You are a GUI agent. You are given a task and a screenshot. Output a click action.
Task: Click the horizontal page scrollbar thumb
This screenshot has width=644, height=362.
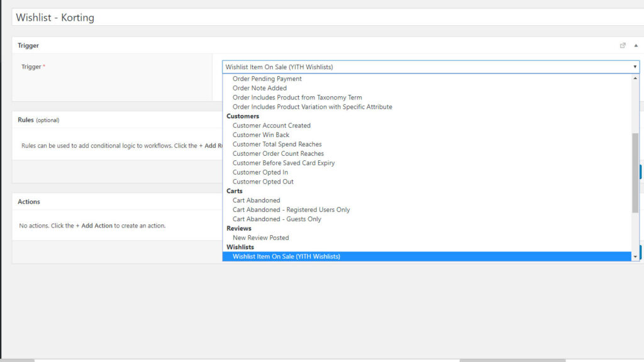(x=513, y=360)
